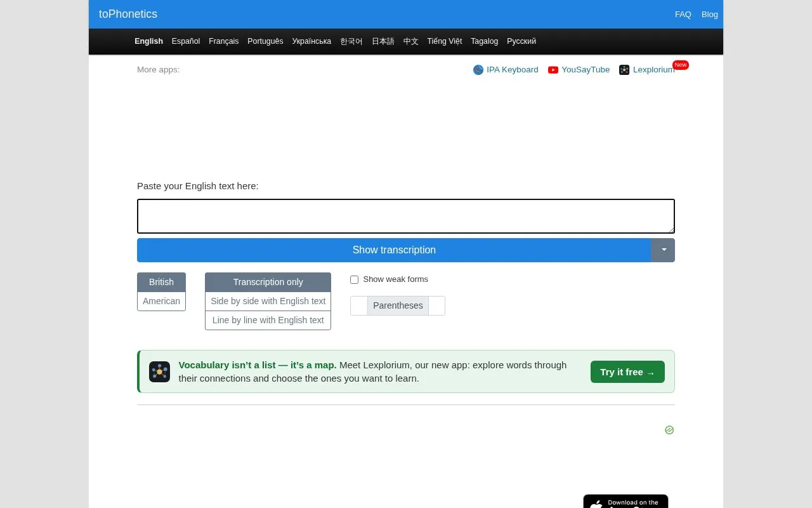Switch to Русский language

coord(521,41)
